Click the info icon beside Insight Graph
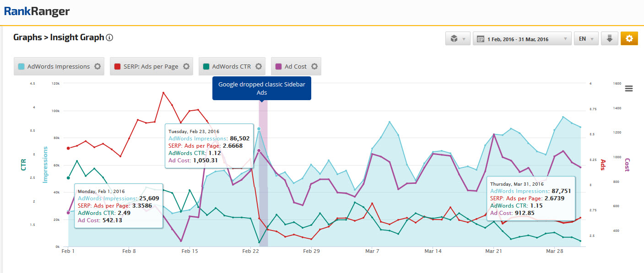 tap(109, 38)
